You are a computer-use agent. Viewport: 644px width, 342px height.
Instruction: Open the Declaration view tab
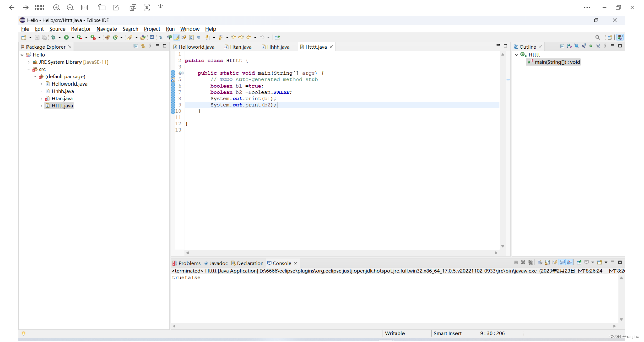(x=247, y=263)
